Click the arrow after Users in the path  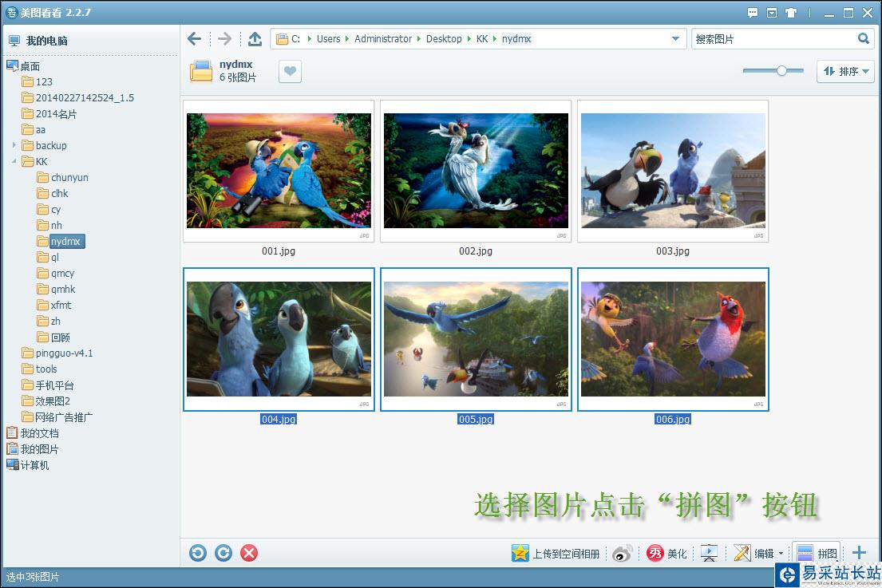click(x=347, y=39)
